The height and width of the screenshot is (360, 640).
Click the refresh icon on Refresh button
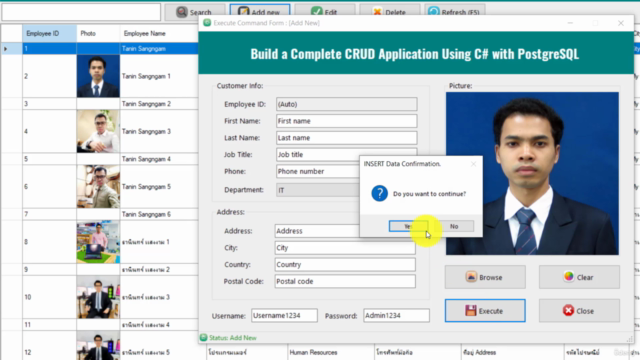click(433, 12)
